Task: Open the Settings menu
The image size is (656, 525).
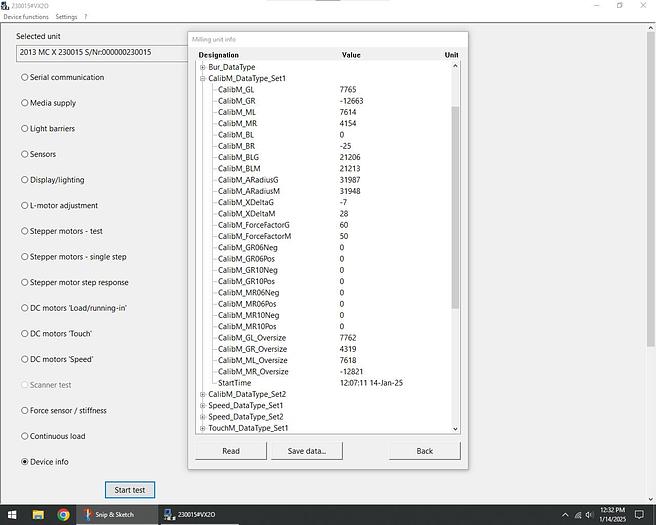Action: 66,17
